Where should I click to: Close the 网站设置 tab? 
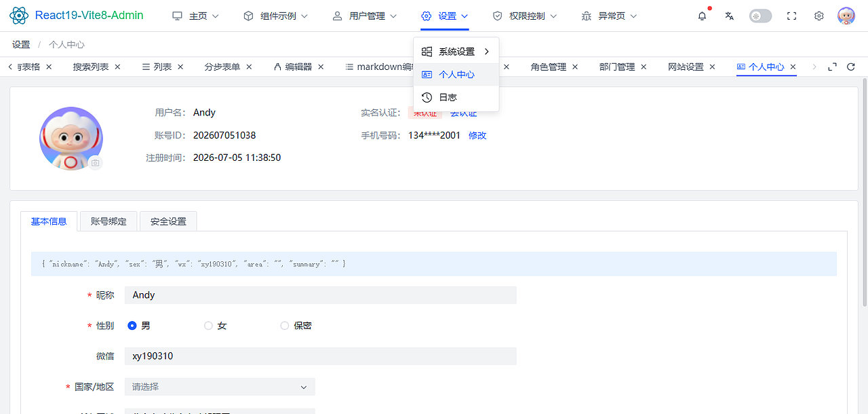[712, 67]
